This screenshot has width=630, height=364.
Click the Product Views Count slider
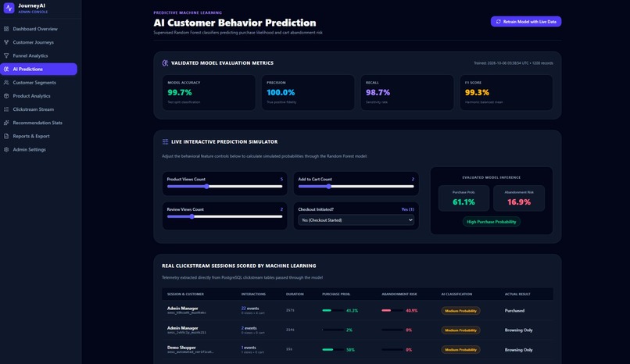coord(224,186)
